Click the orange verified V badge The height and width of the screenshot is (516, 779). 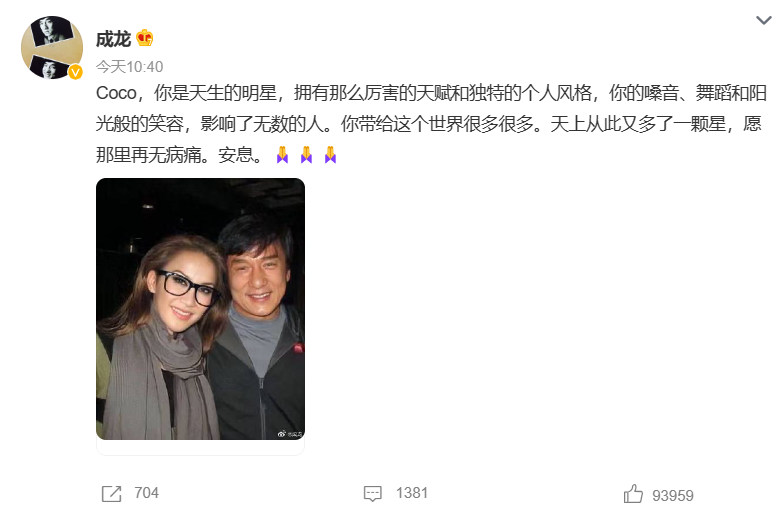click(75, 73)
